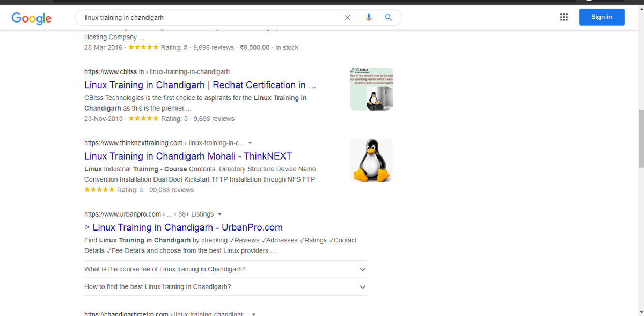Open the Google apps grid

coord(563,17)
